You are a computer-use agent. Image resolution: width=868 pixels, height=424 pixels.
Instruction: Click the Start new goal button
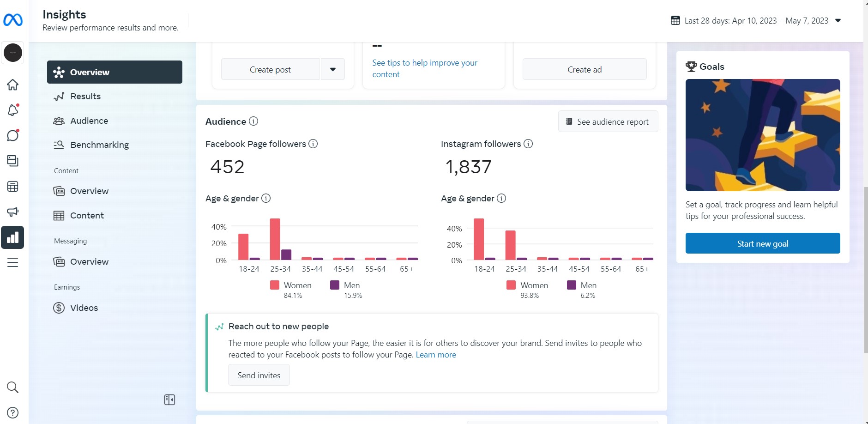tap(762, 243)
